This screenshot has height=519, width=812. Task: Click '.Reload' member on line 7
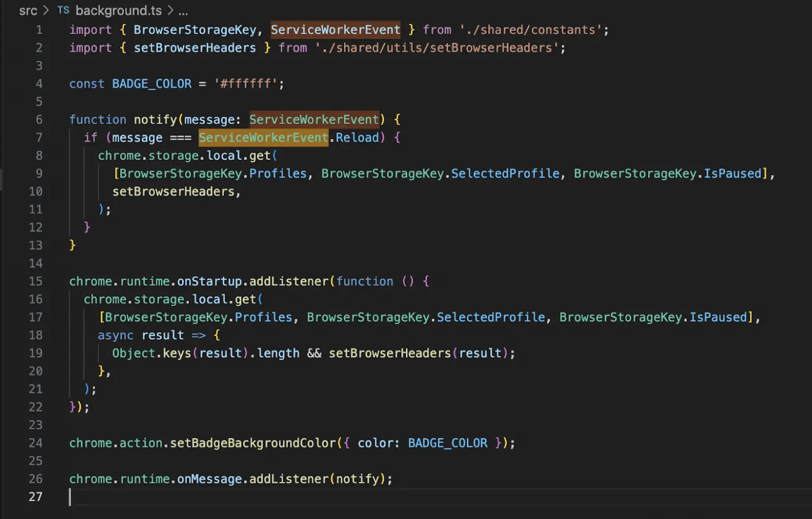[354, 138]
